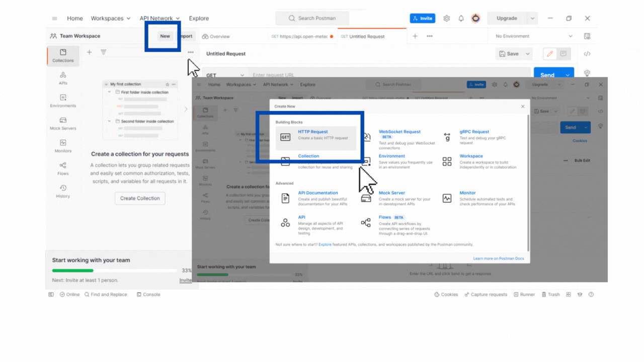This screenshot has width=644, height=362.
Task: Open the Console from status bar
Action: tap(148, 295)
